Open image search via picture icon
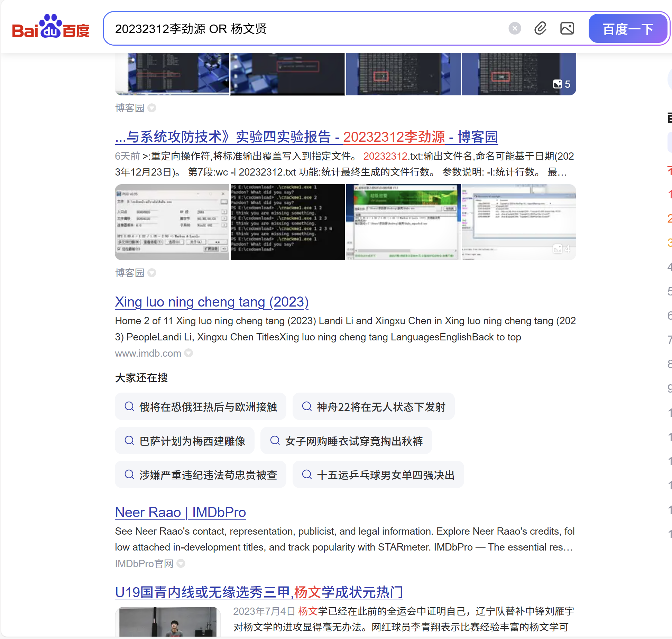This screenshot has width=672, height=639. (x=567, y=28)
